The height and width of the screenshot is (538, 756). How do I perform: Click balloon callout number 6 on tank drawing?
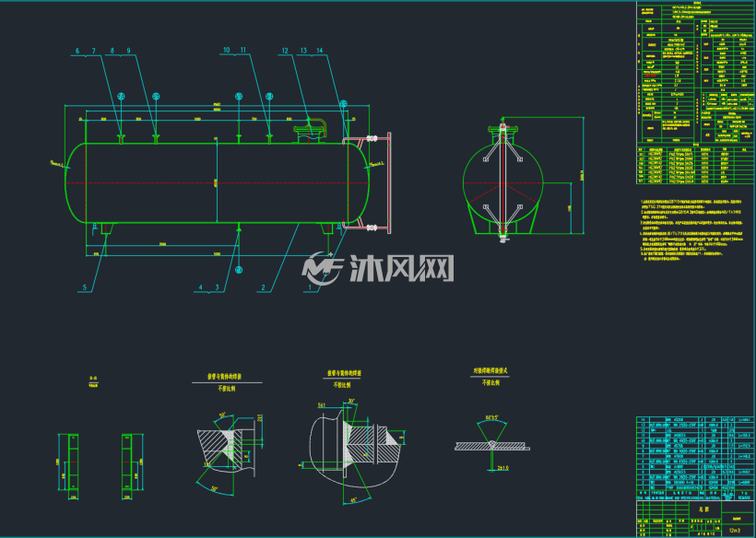pos(77,51)
